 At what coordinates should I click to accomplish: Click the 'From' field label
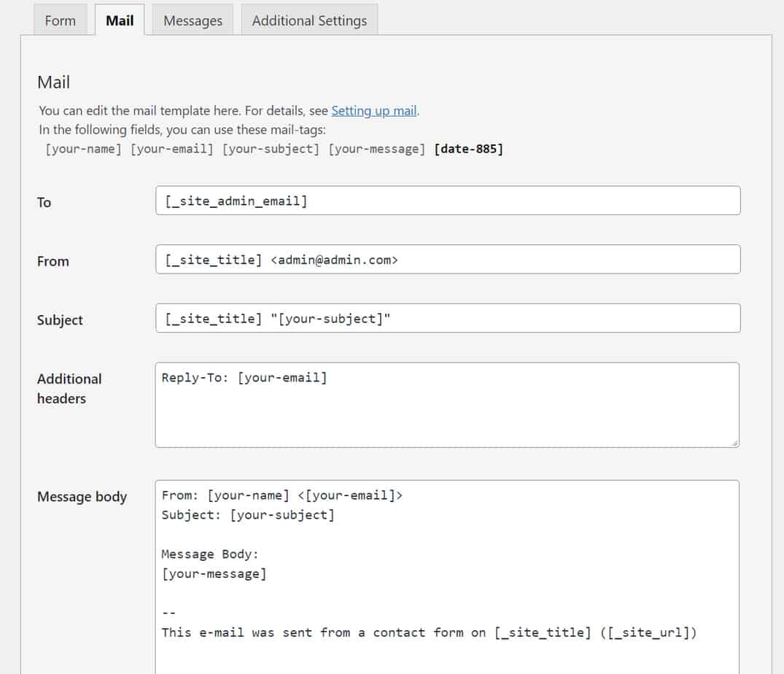(53, 261)
